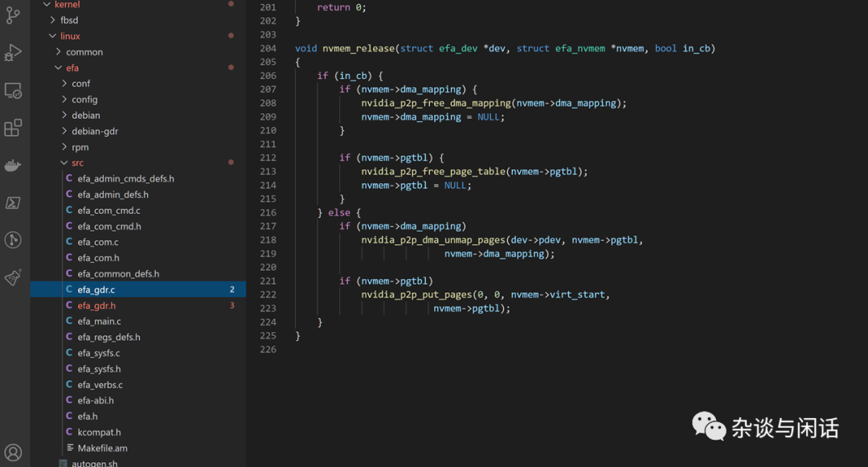Expand the common folder

pyautogui.click(x=59, y=51)
